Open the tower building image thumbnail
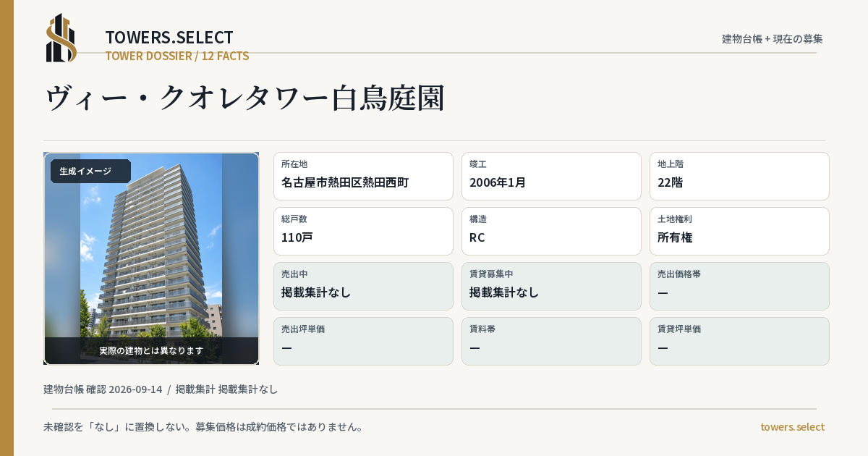The image size is (868, 456). (x=151, y=258)
